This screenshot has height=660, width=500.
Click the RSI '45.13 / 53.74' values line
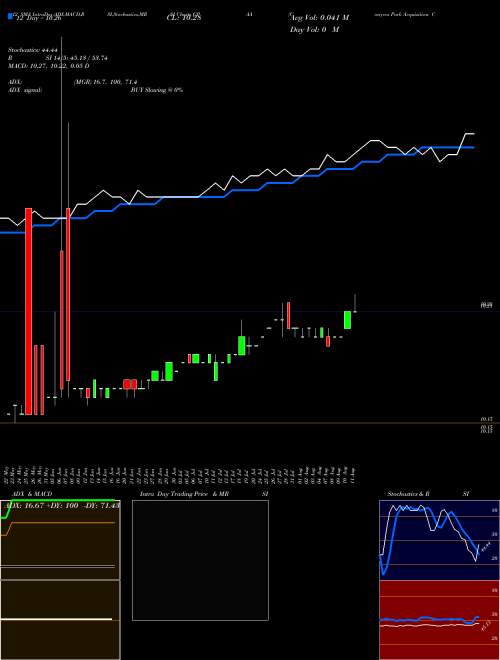pyautogui.click(x=77, y=58)
